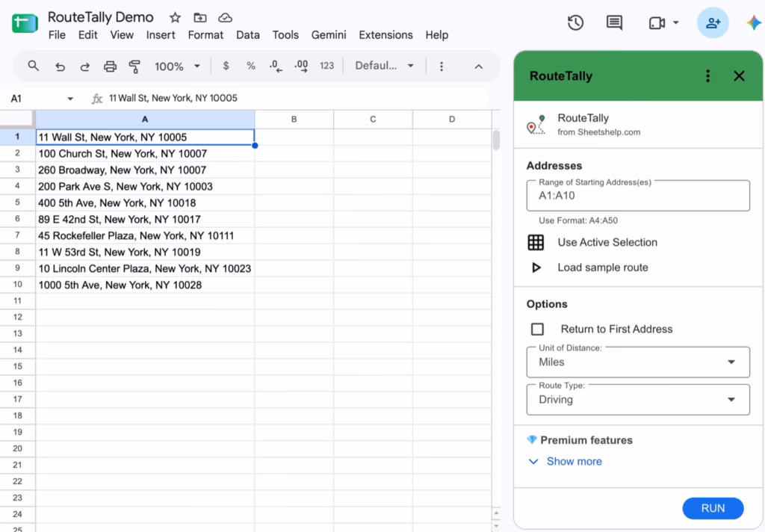Collapse the header with the caret icon
Image resolution: width=765 pixels, height=532 pixels.
479,66
